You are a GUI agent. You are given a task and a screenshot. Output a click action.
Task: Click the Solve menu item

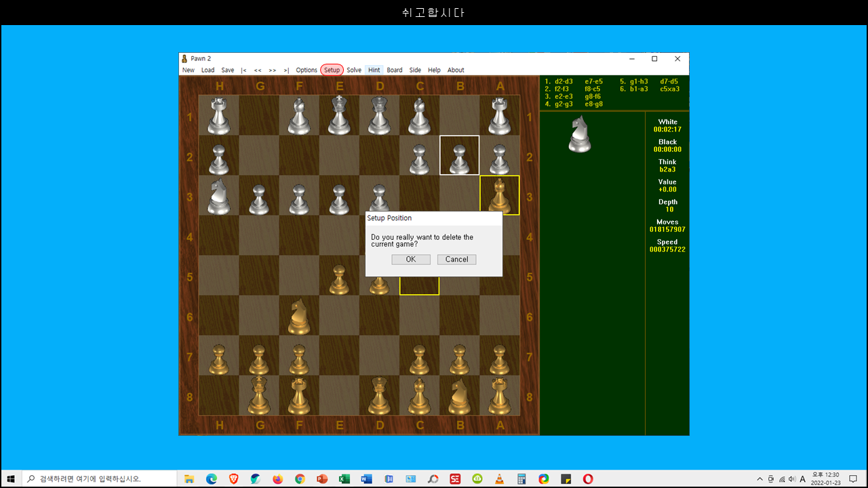pyautogui.click(x=354, y=70)
